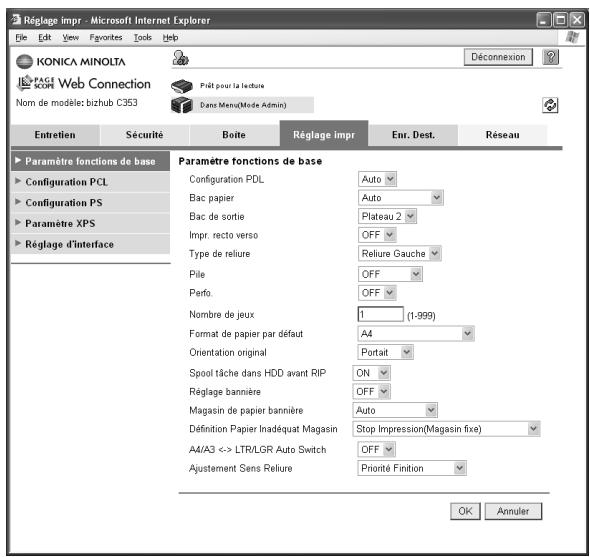Select the Réglage impr tab
This screenshot has height=557, width=590.
point(324,134)
